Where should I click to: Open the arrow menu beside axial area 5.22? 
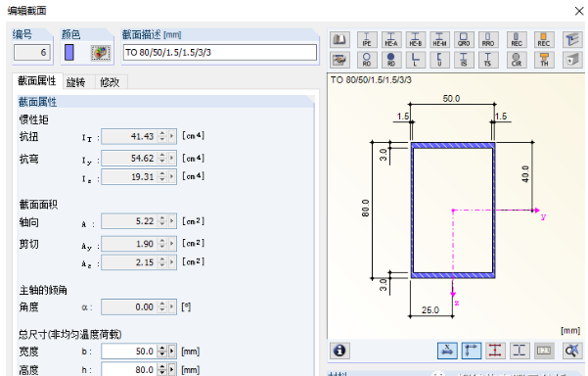click(x=172, y=221)
